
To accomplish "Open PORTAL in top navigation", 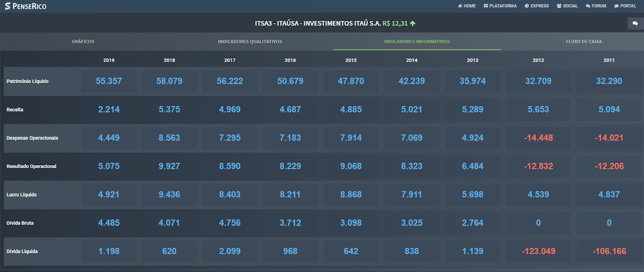I will point(625,6).
